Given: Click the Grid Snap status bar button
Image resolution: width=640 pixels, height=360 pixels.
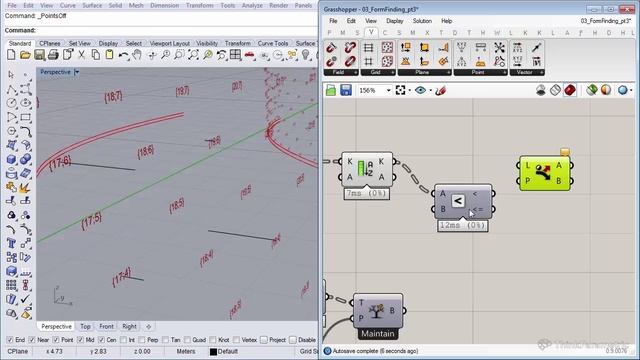Looking at the screenshot, I should pos(309,351).
